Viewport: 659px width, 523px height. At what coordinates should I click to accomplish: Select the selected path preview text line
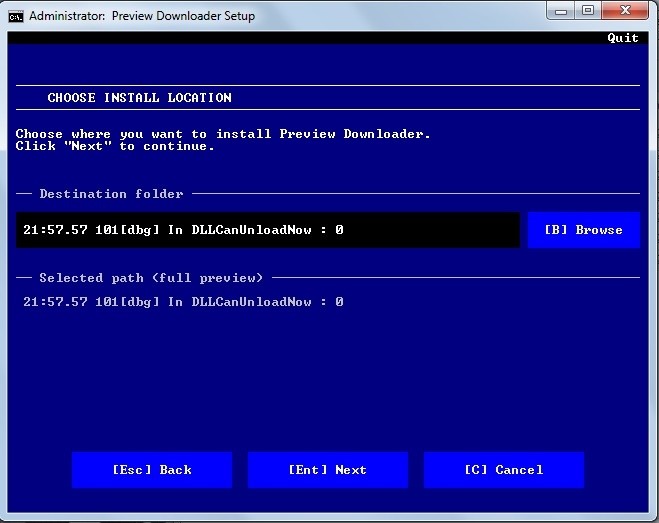[183, 302]
